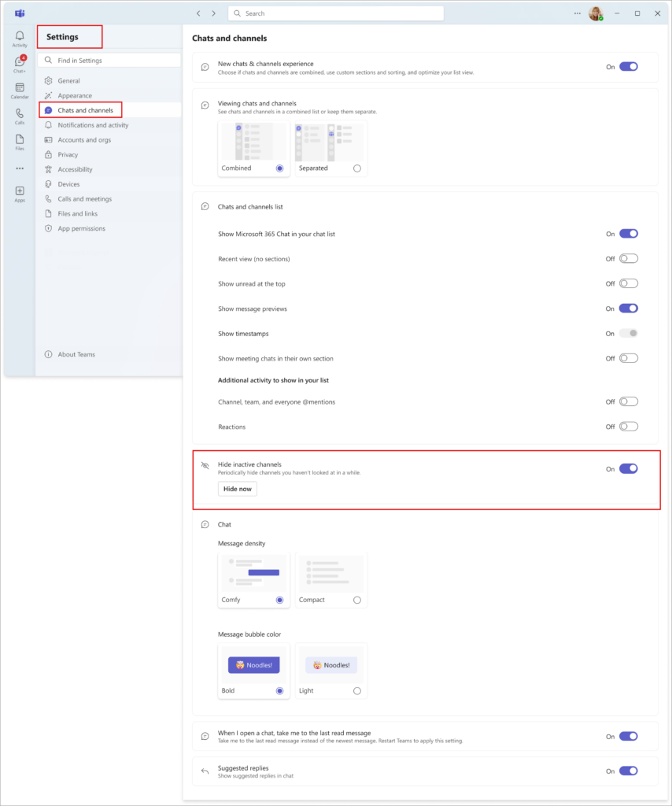The height and width of the screenshot is (806, 672).
Task: Show more apps ellipsis in rail
Action: click(x=20, y=168)
